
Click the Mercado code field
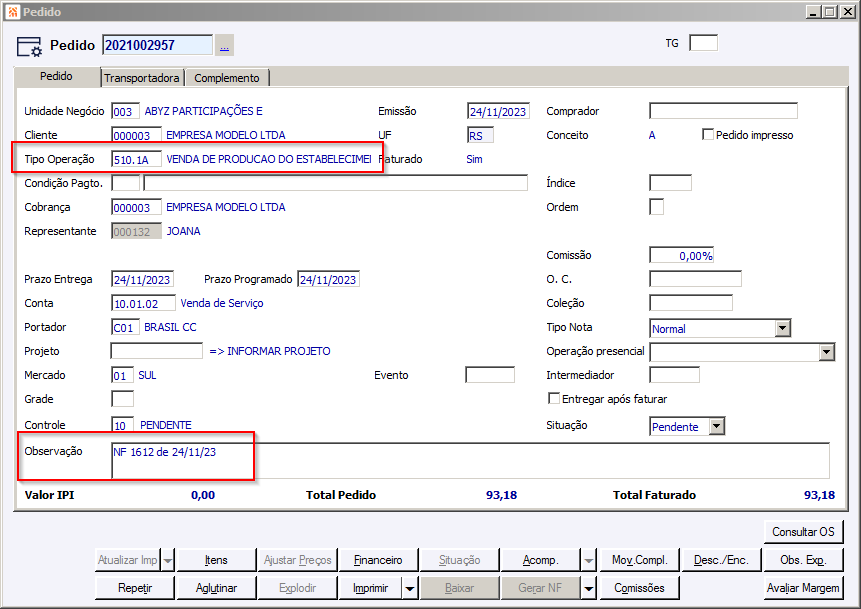click(122, 376)
